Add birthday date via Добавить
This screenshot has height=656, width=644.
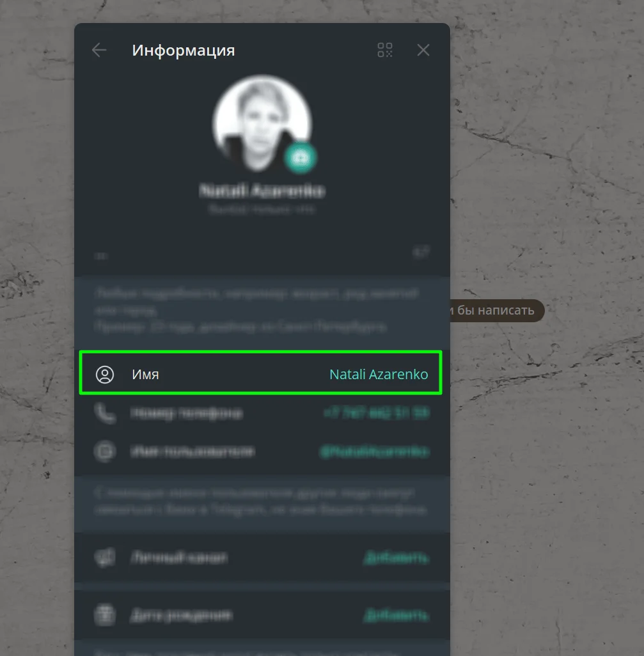(396, 616)
